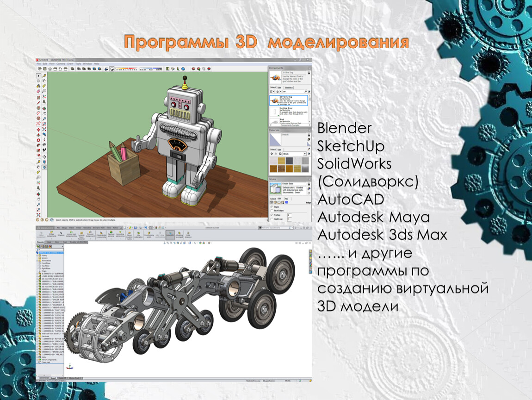Select the Archtop Door component entry
The width and height of the screenshot is (532, 400).
coord(289,112)
